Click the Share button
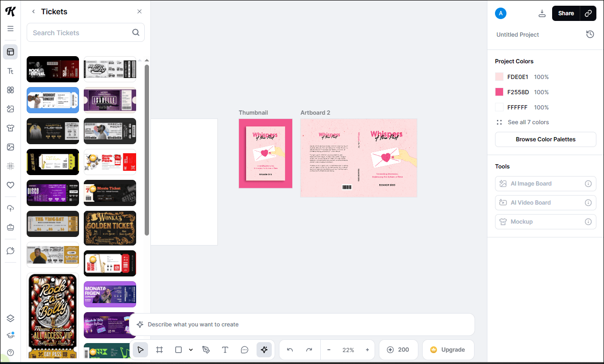The width and height of the screenshot is (604, 364). coord(566,13)
